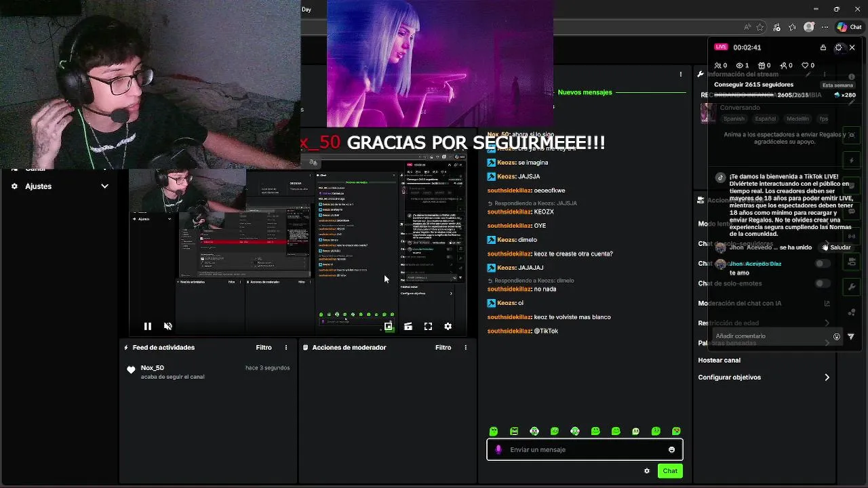Click Jhon Acevedo Díaz username in TikTok chat
The height and width of the screenshot is (488, 868).
coord(755,264)
